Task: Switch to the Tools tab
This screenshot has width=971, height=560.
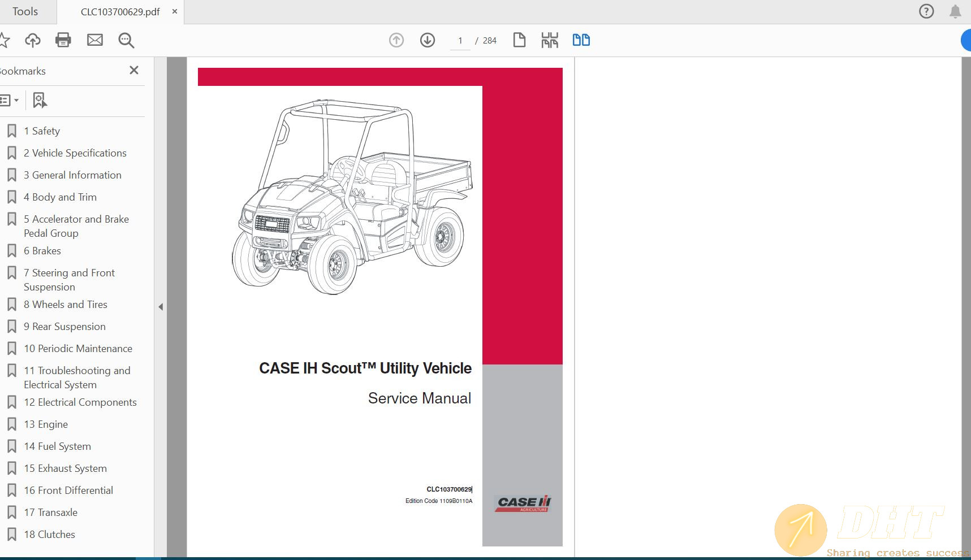Action: (x=25, y=11)
